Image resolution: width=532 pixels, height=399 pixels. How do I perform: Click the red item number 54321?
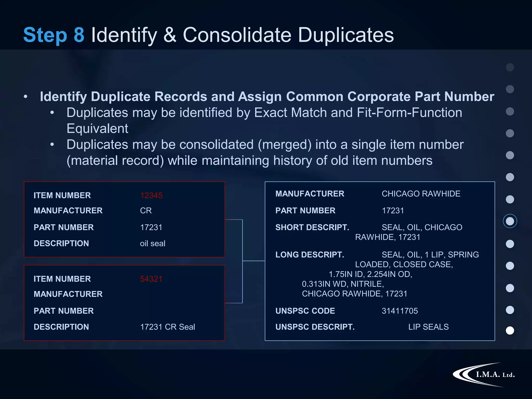pyautogui.click(x=151, y=279)
